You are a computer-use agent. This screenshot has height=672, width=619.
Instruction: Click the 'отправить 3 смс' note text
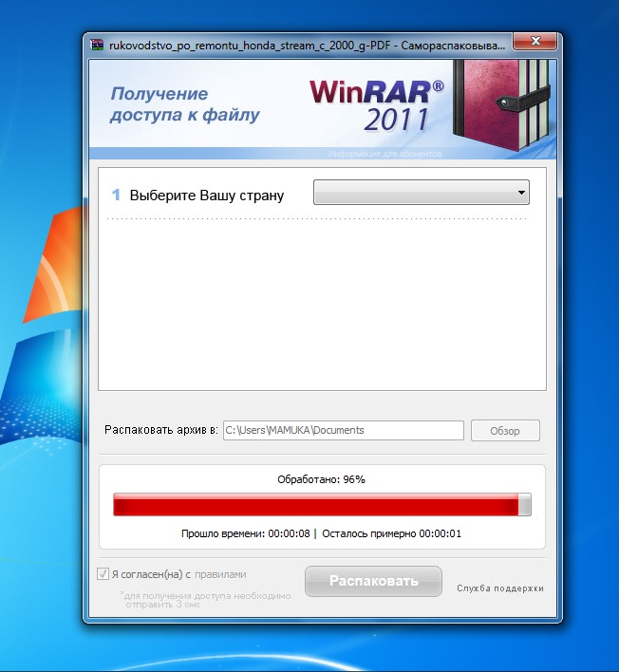163,605
